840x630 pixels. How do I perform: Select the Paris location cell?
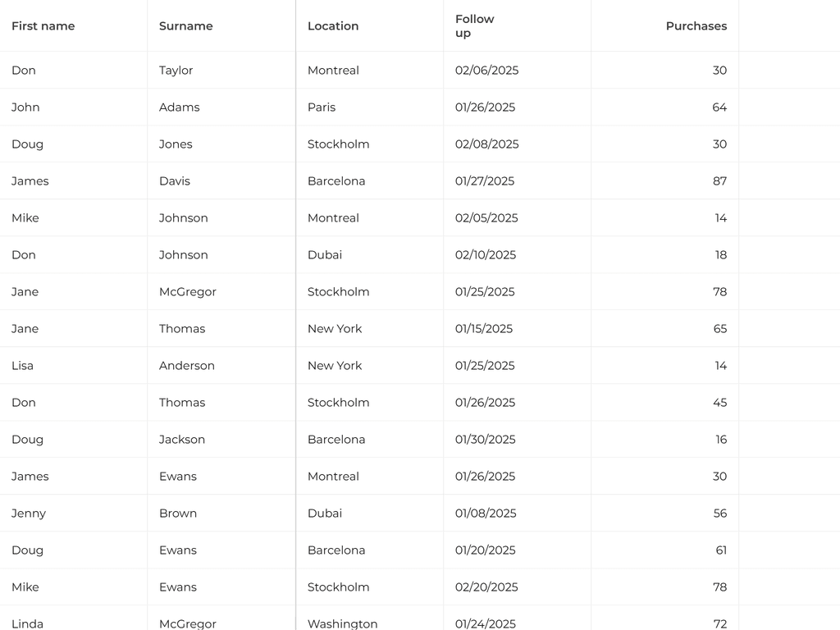[322, 107]
